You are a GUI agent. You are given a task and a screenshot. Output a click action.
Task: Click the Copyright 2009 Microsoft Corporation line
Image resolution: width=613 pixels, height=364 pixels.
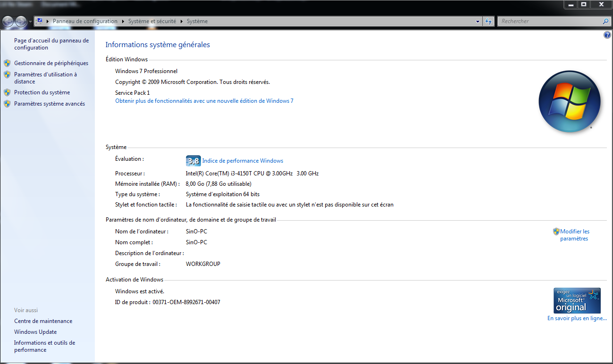[x=193, y=82]
